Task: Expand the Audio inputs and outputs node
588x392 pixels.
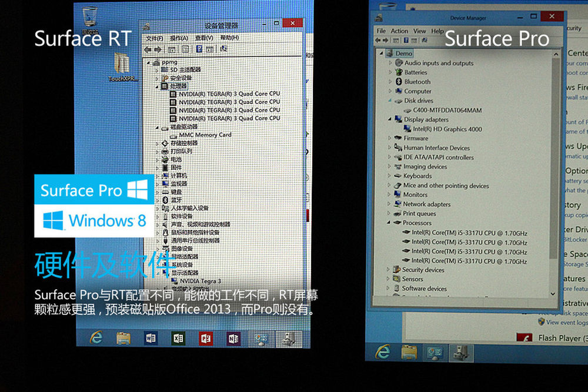Action: click(x=390, y=63)
